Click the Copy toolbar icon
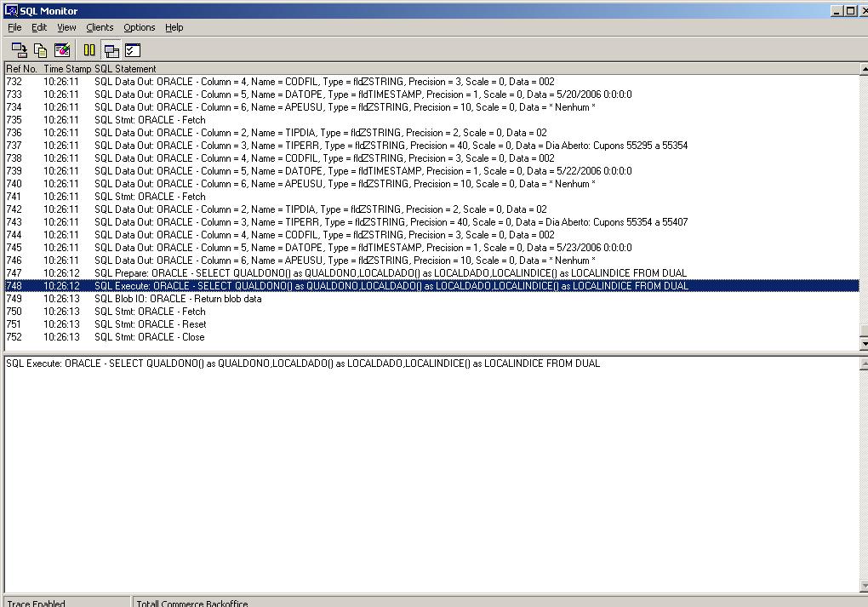Screen dimensions: 868x607 [x=40, y=50]
